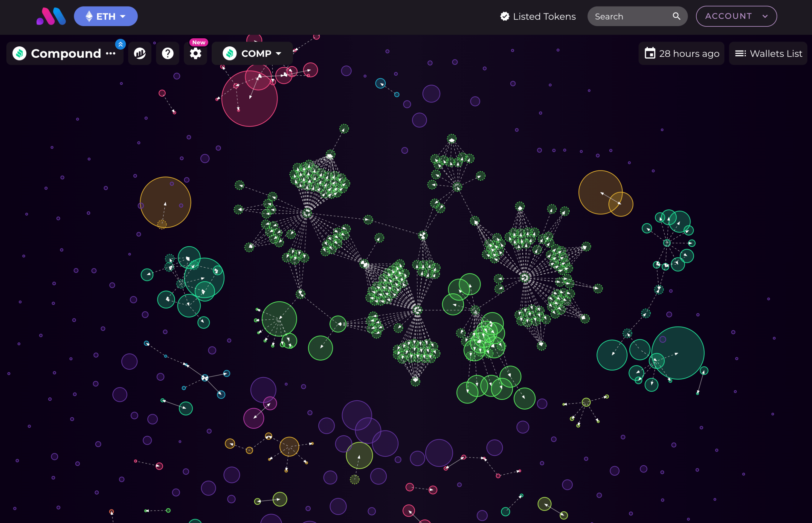Click the help question mark icon
The width and height of the screenshot is (812, 523).
click(x=168, y=54)
